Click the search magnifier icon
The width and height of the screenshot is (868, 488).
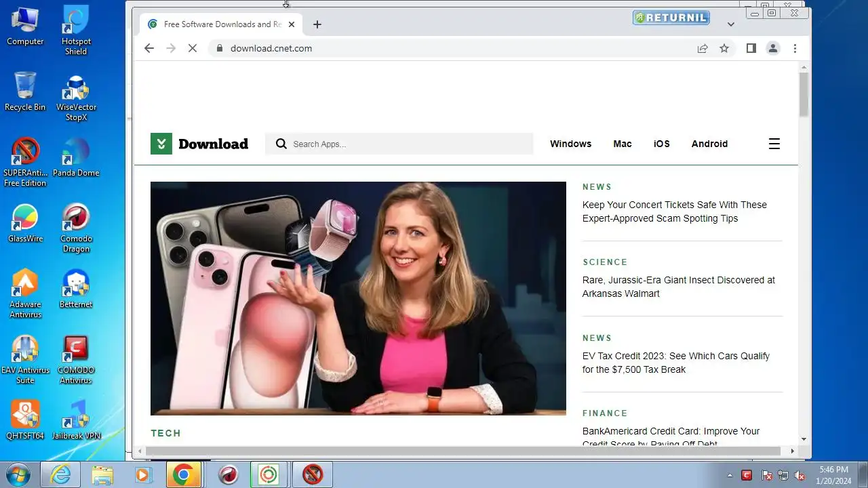tap(281, 144)
